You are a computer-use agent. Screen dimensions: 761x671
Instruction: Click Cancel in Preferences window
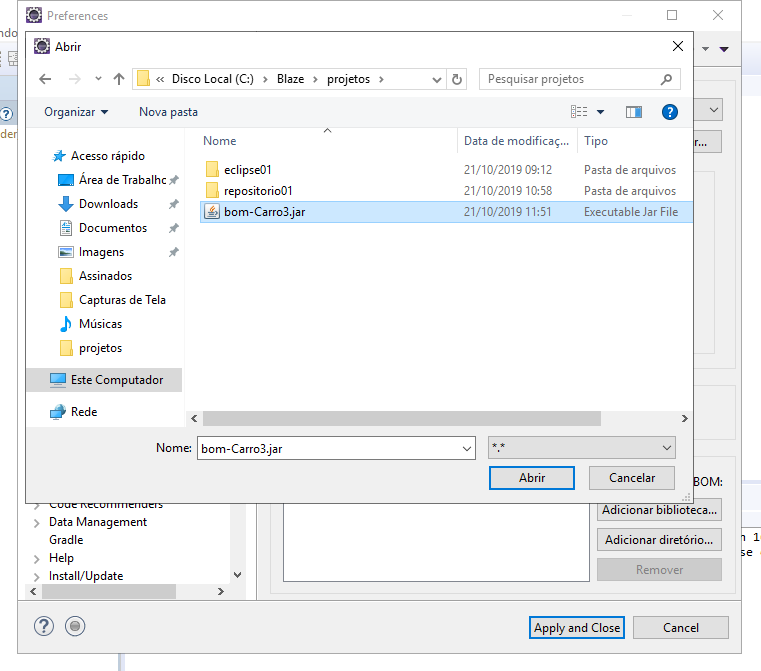click(680, 628)
